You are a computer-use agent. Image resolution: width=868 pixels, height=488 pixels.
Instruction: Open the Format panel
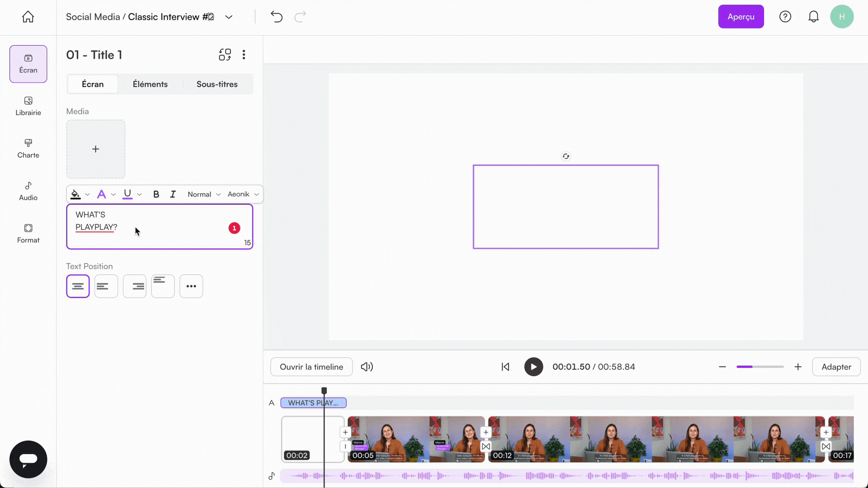click(28, 234)
